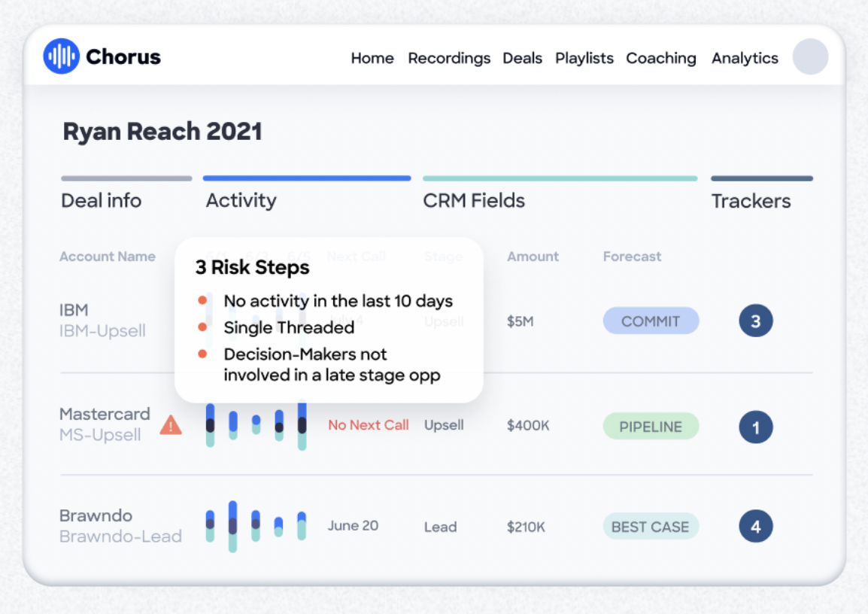Change the Upsell stage for Mastercard
The image size is (868, 614).
click(444, 425)
